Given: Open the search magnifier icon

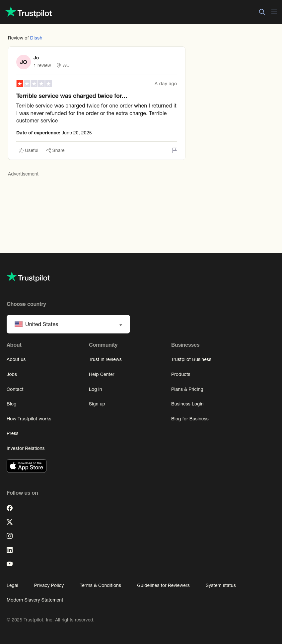Looking at the screenshot, I should [262, 12].
